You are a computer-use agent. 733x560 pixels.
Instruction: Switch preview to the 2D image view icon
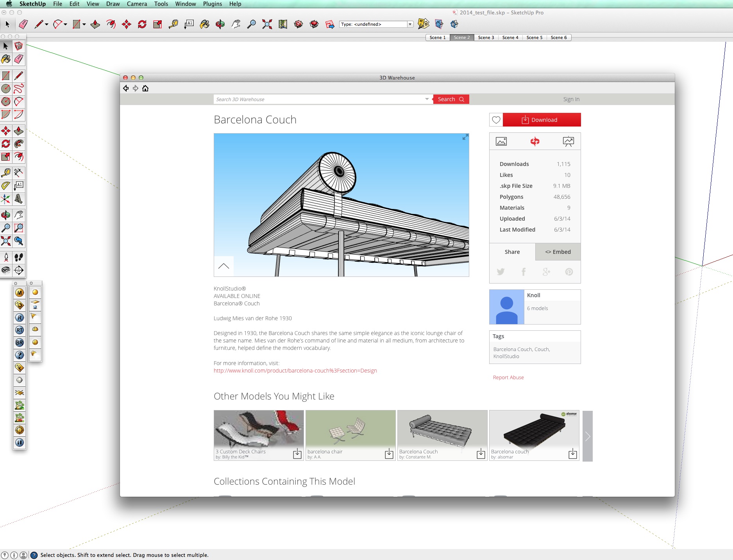[x=501, y=141]
